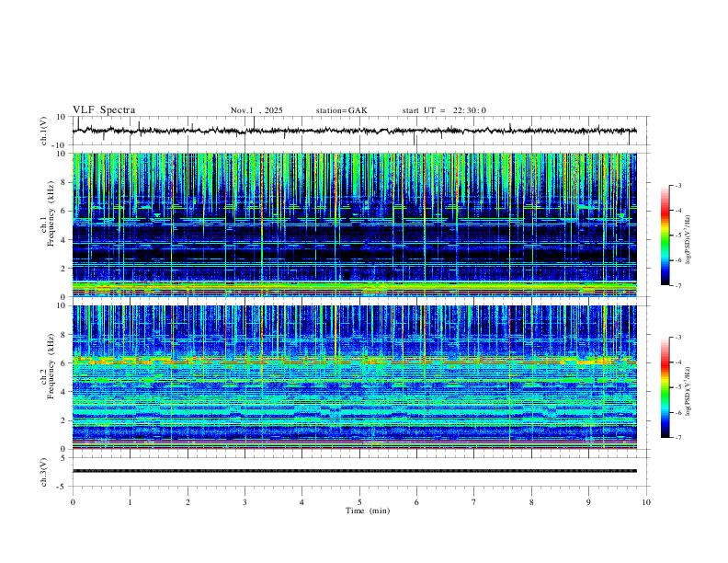Click time axis tick label "9"

click(588, 502)
